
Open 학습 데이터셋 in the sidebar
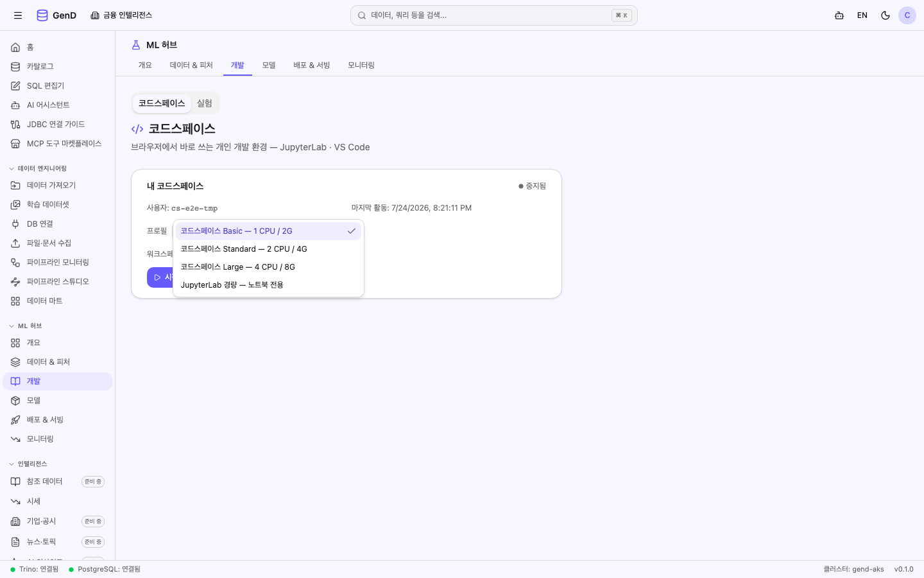(x=58, y=205)
